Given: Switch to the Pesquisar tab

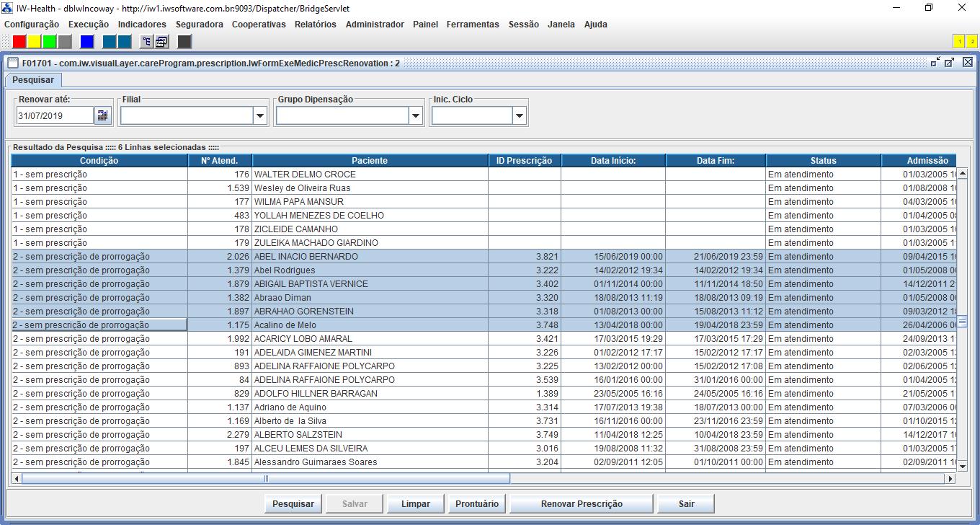Looking at the screenshot, I should coord(33,79).
